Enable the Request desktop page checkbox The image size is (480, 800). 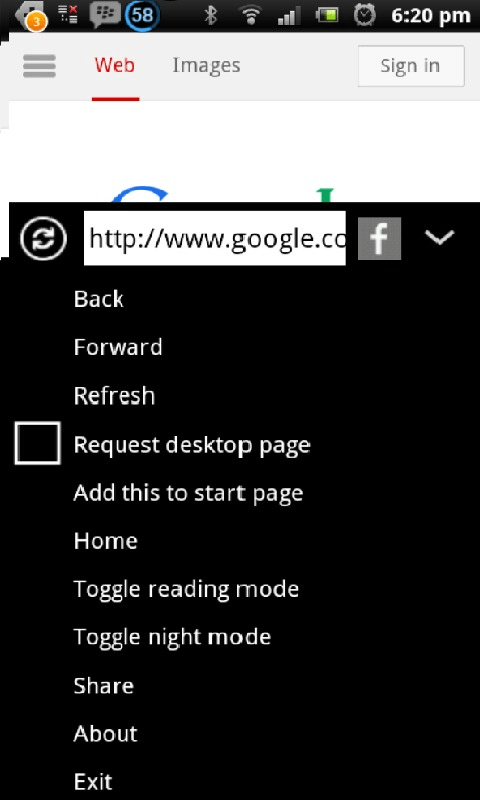(x=38, y=443)
